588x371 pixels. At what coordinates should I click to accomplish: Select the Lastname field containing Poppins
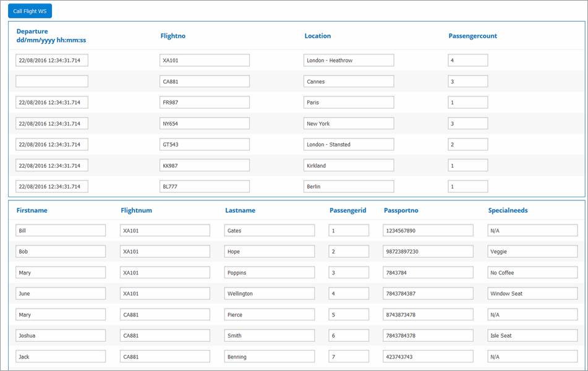pyautogui.click(x=270, y=273)
